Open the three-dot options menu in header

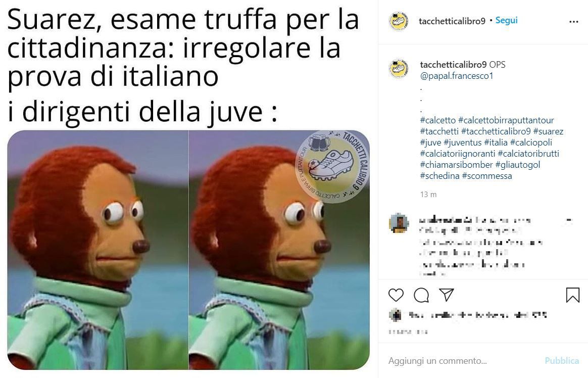[x=573, y=22]
